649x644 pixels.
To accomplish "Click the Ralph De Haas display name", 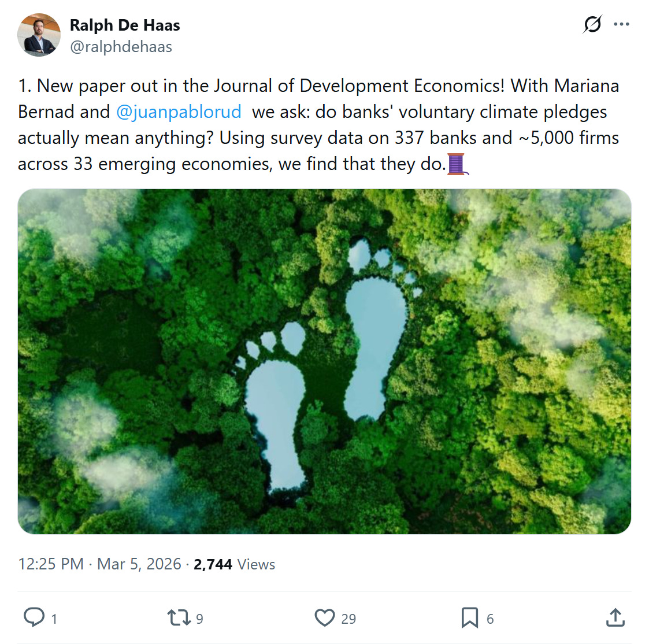I will point(125,25).
